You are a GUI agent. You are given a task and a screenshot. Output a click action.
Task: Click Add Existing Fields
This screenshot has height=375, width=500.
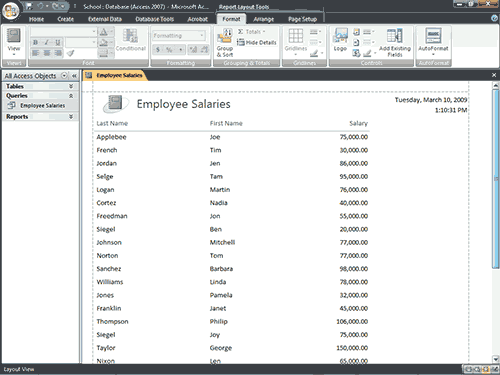(x=395, y=42)
